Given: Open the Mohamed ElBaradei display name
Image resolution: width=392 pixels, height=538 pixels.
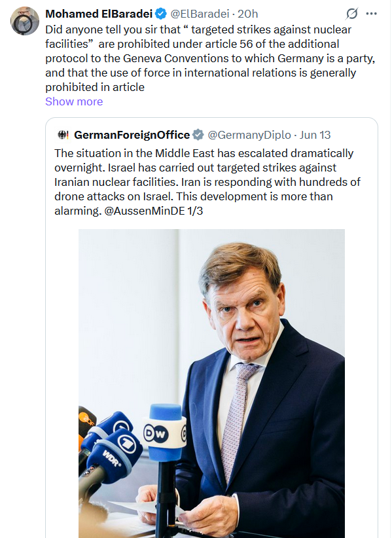Looking at the screenshot, I should click(x=99, y=14).
